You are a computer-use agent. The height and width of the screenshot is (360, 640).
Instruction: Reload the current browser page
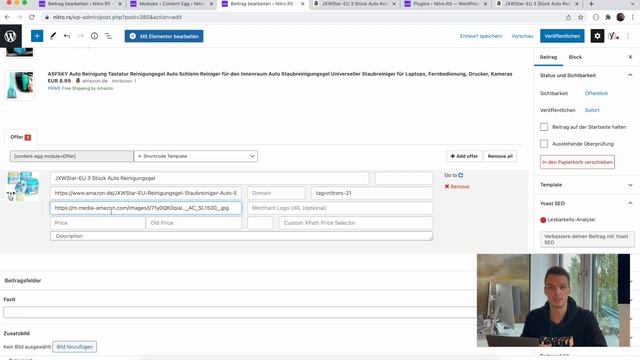(x=32, y=17)
